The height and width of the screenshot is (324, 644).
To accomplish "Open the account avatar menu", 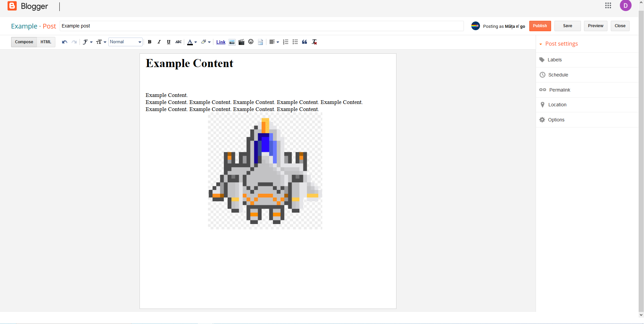I will coord(626,5).
